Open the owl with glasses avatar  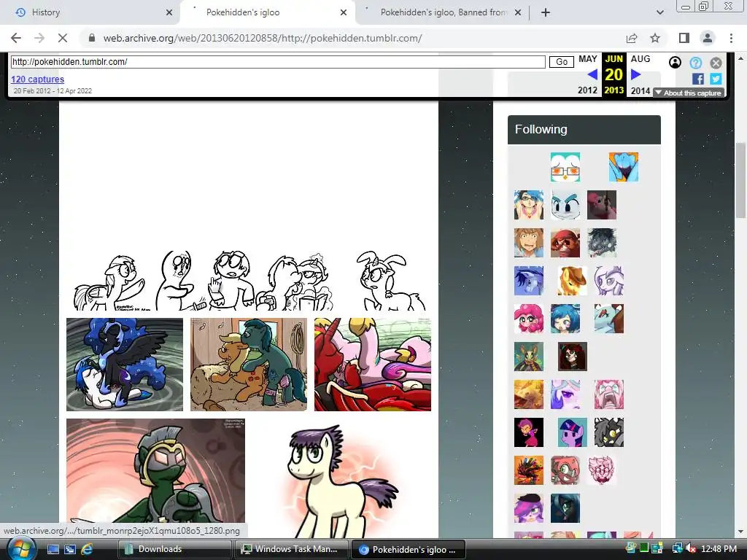point(565,167)
